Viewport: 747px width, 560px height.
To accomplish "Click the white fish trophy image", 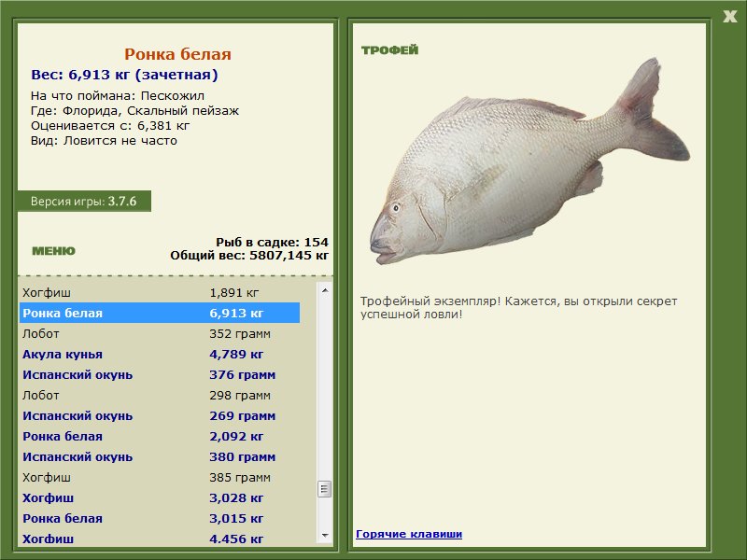I will [x=529, y=161].
